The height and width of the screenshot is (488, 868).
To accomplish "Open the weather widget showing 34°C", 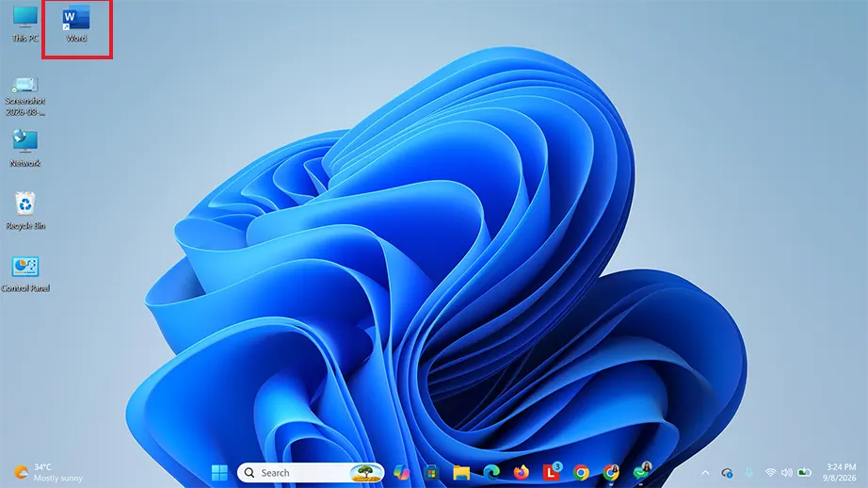I will [49, 473].
